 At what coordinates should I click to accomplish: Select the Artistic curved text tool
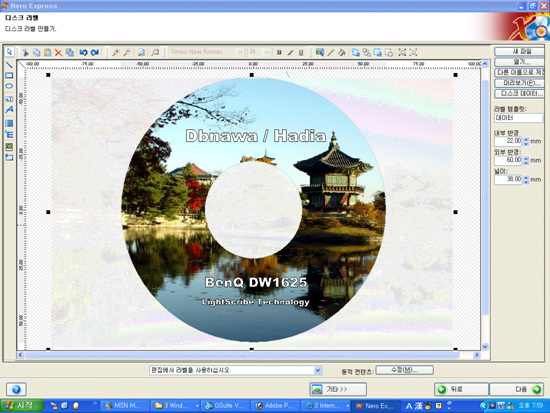coord(9,110)
